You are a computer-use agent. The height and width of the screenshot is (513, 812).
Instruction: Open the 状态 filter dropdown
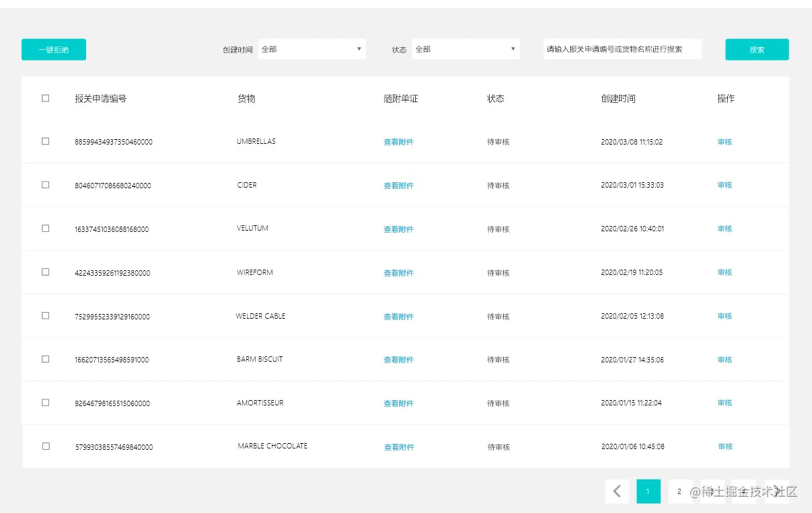click(x=466, y=48)
